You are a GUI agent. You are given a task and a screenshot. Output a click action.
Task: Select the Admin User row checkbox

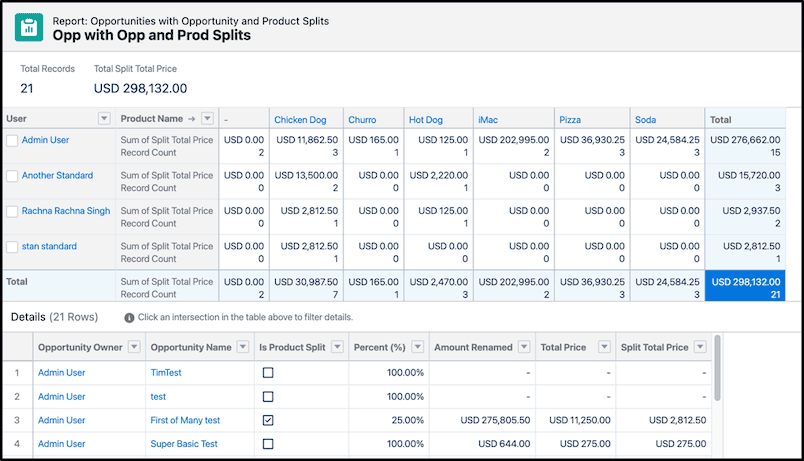point(12,141)
